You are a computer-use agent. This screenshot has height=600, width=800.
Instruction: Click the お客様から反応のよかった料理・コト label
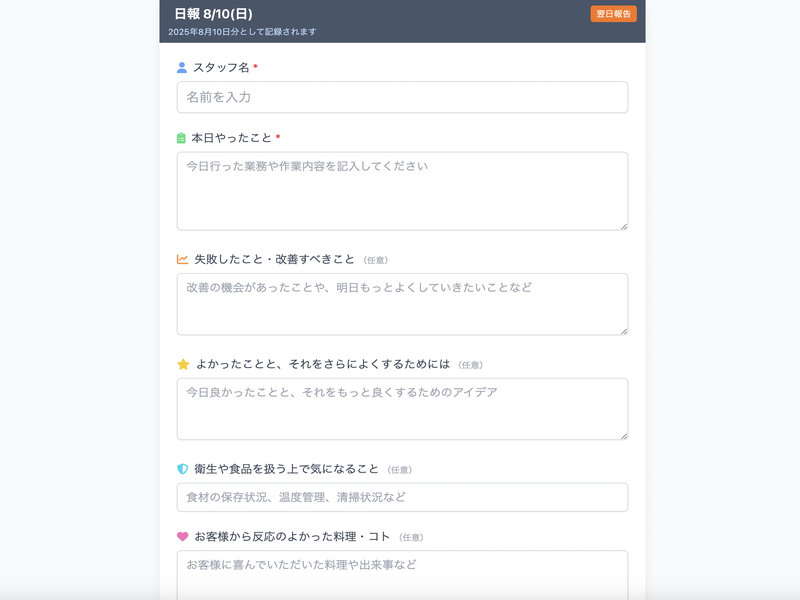pyautogui.click(x=292, y=536)
